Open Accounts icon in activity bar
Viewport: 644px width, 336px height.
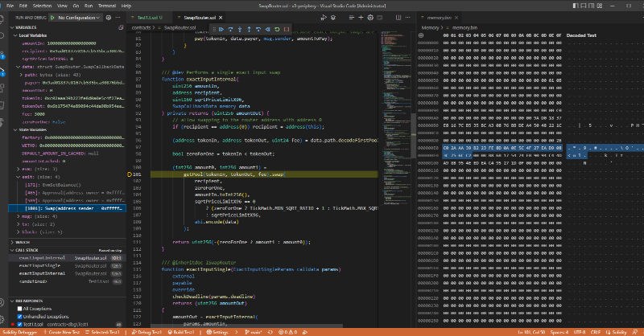coord(2,303)
